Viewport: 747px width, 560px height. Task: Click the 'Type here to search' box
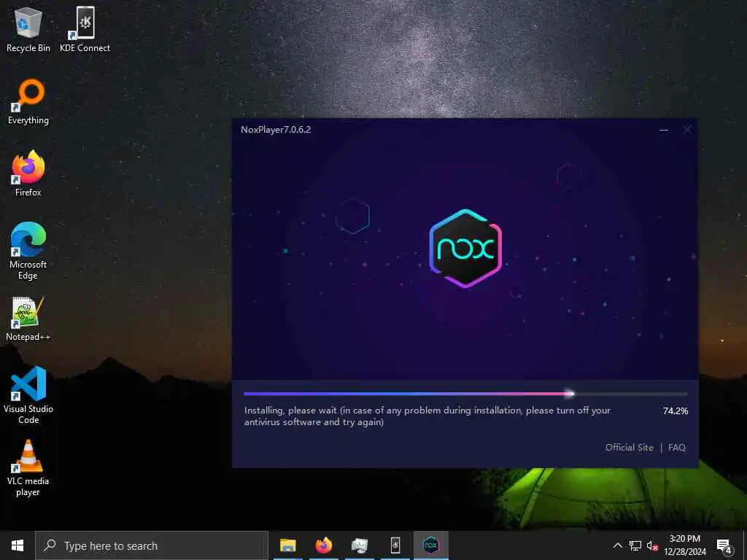[152, 545]
